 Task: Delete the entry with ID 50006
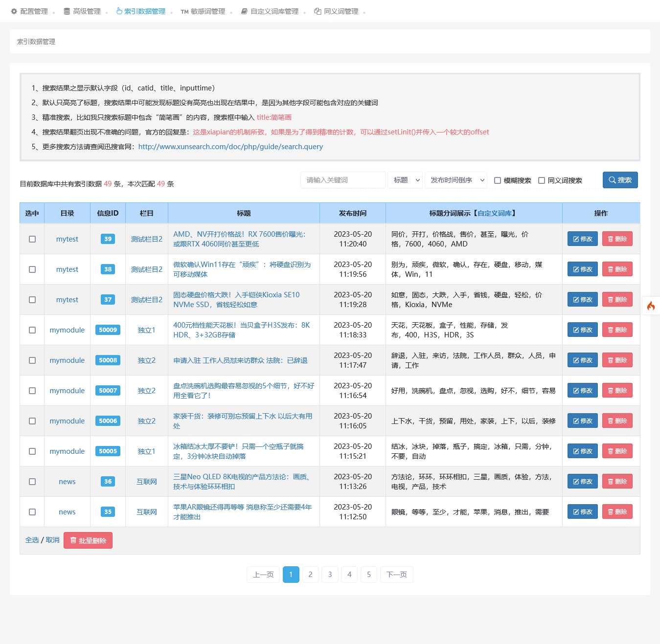(x=617, y=421)
